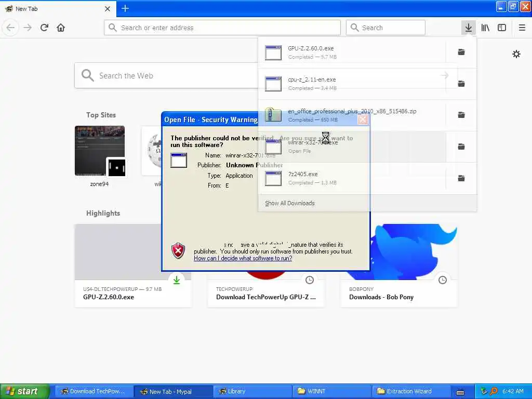The width and height of the screenshot is (532, 399).
Task: Show GPU-Z.2.60.0.exe in containing folder
Action: coord(461,52)
